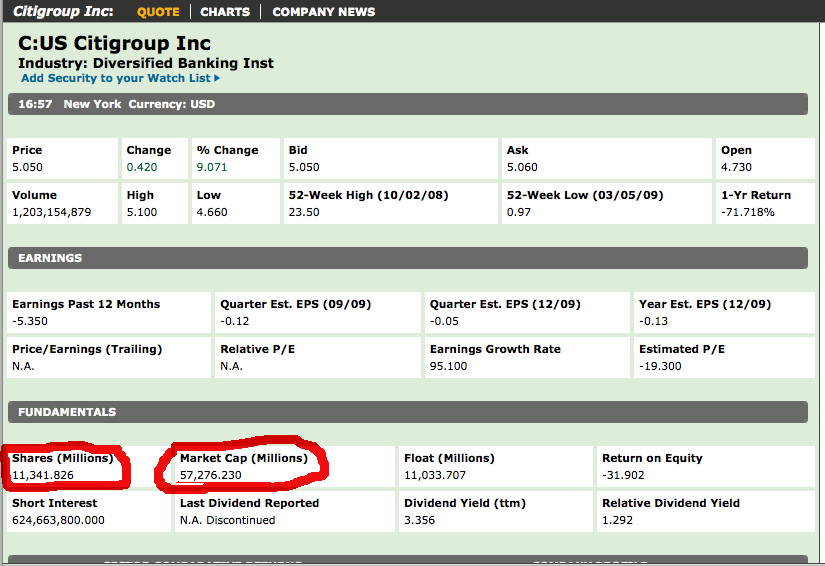Select Relative Dividend Yield value 1.292
The width and height of the screenshot is (825, 566).
tap(617, 520)
